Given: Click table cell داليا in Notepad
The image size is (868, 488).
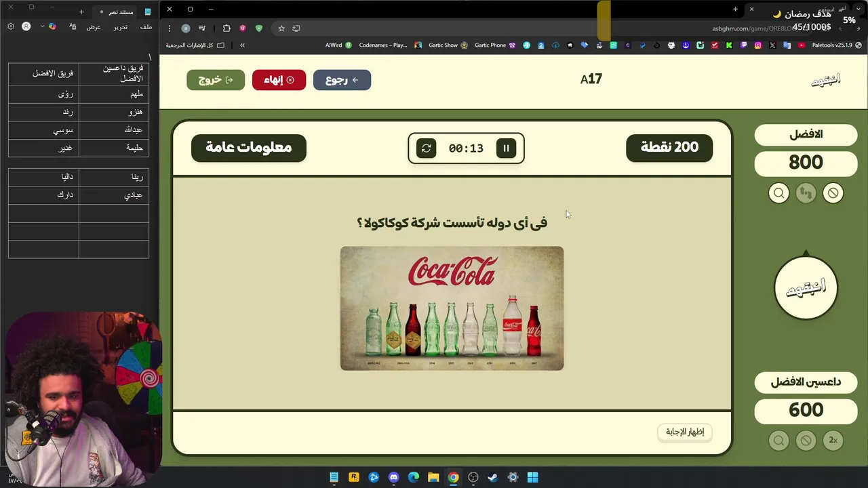Looking at the screenshot, I should 44,177.
